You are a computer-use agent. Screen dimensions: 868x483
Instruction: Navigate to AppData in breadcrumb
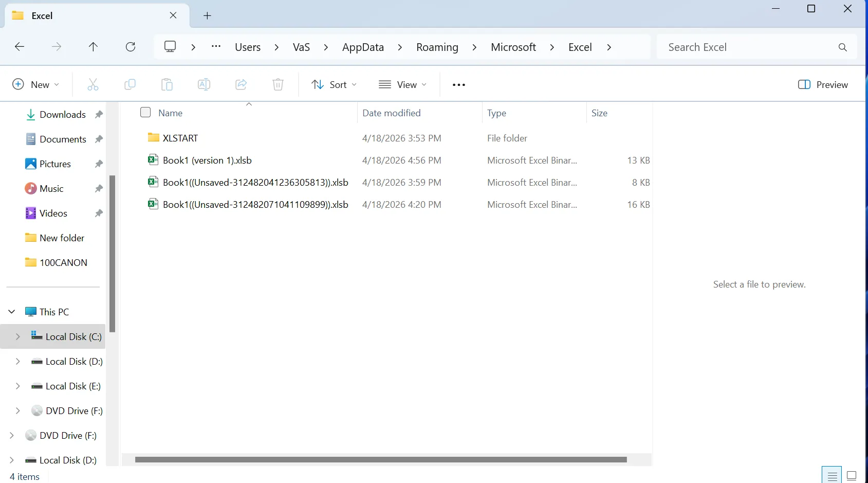coord(363,47)
